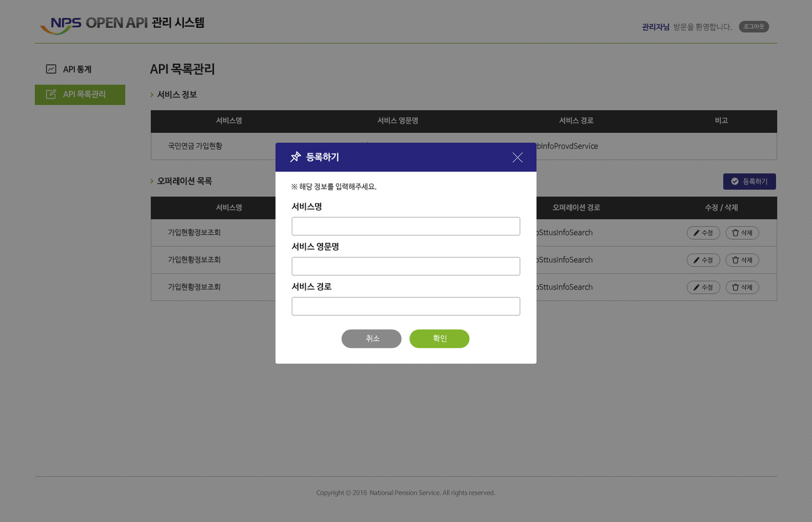Focus the 서비스 경로 input field
This screenshot has width=812, height=522.
point(405,306)
